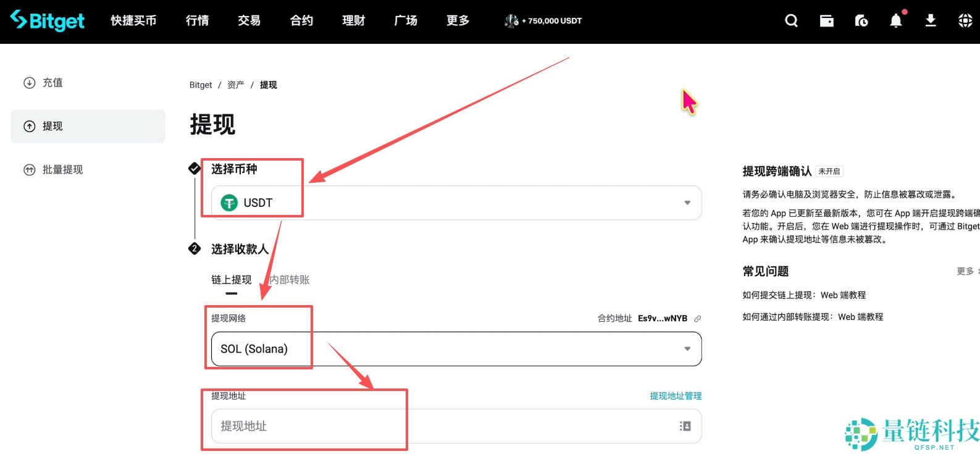Viewport: 980px width, 454px height.
Task: Click the 提现地址 input field
Action: click(x=456, y=426)
